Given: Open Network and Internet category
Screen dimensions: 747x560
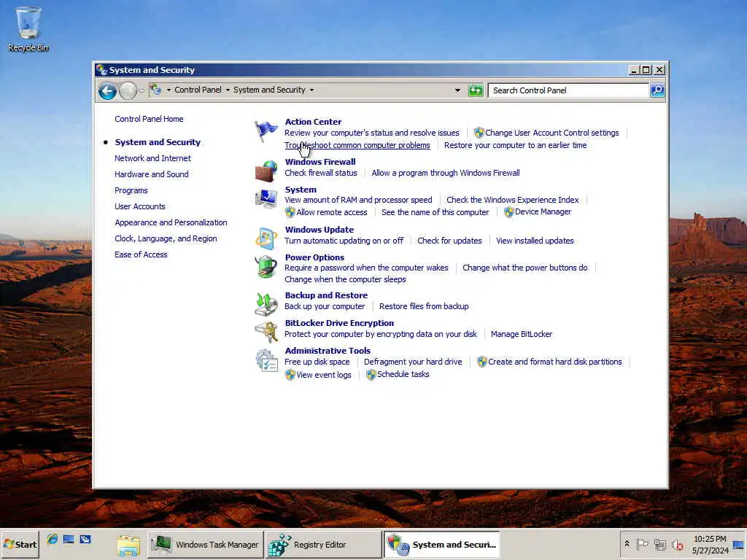Looking at the screenshot, I should pos(152,158).
